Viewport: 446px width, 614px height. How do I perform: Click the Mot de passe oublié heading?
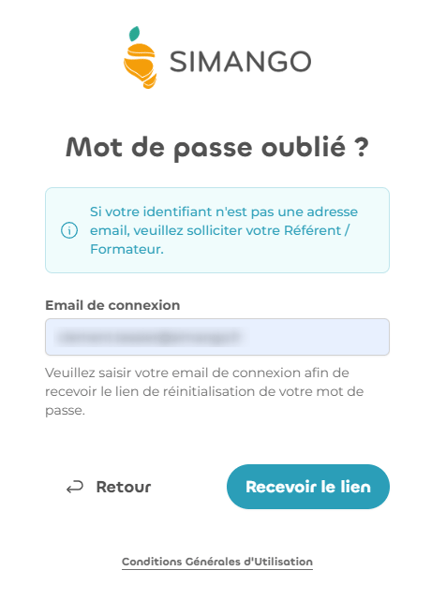point(217,148)
